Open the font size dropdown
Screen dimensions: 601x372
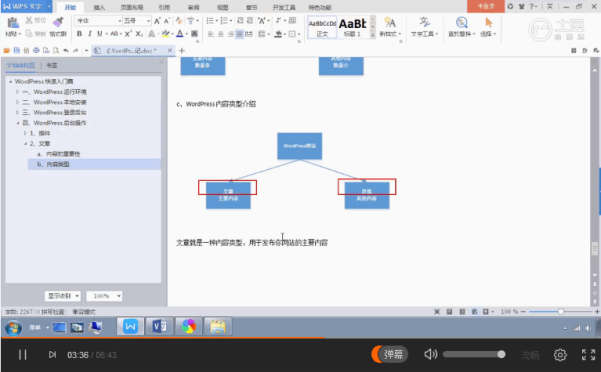pos(149,21)
